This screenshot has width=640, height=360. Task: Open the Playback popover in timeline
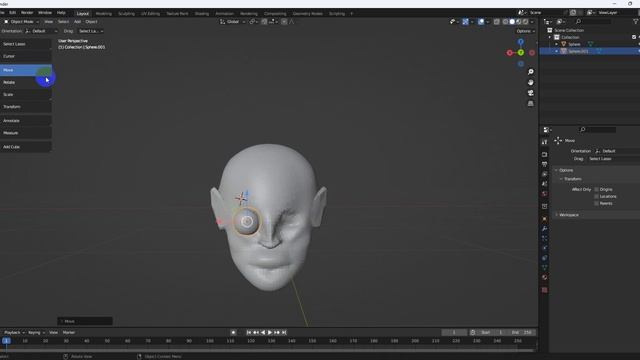pyautogui.click(x=14, y=333)
